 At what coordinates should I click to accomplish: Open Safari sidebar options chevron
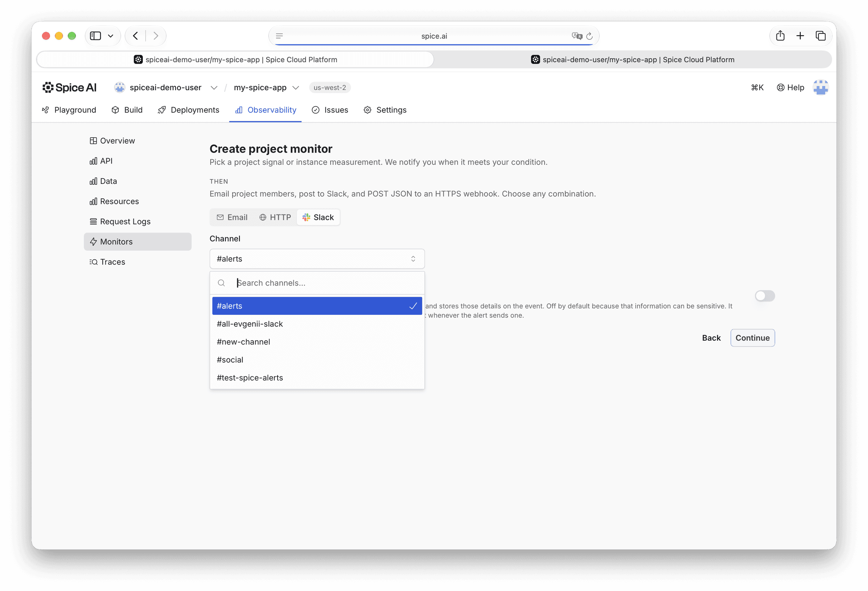click(x=111, y=36)
